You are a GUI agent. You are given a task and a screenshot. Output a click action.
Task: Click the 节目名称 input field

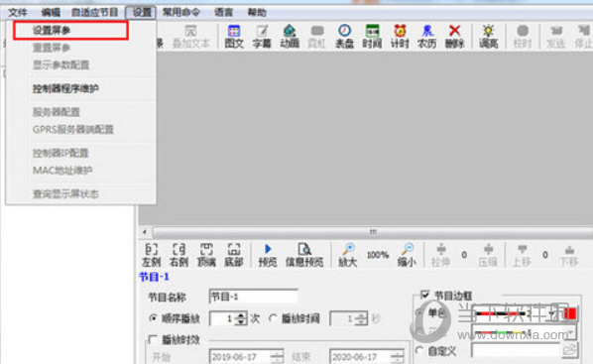point(253,297)
